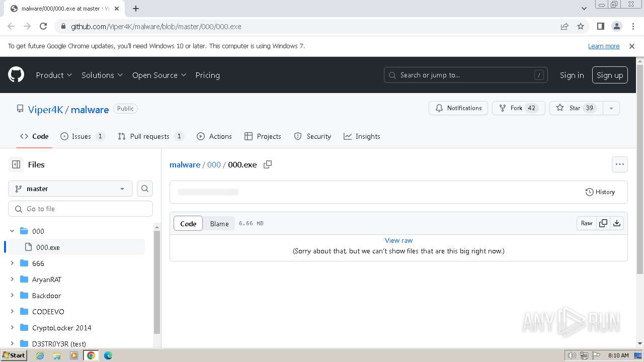Open Windows Explorer from taskbar
This screenshot has height=362, width=644.
(57, 355)
